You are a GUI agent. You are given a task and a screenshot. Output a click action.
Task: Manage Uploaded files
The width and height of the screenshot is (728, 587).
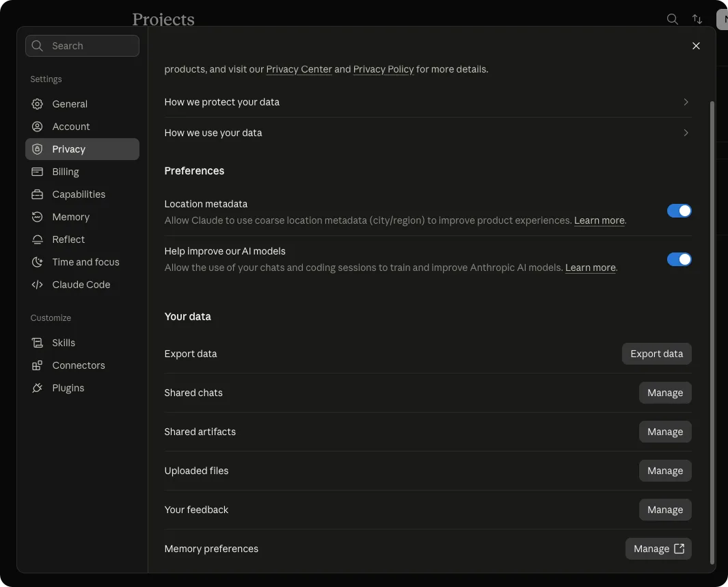665,471
